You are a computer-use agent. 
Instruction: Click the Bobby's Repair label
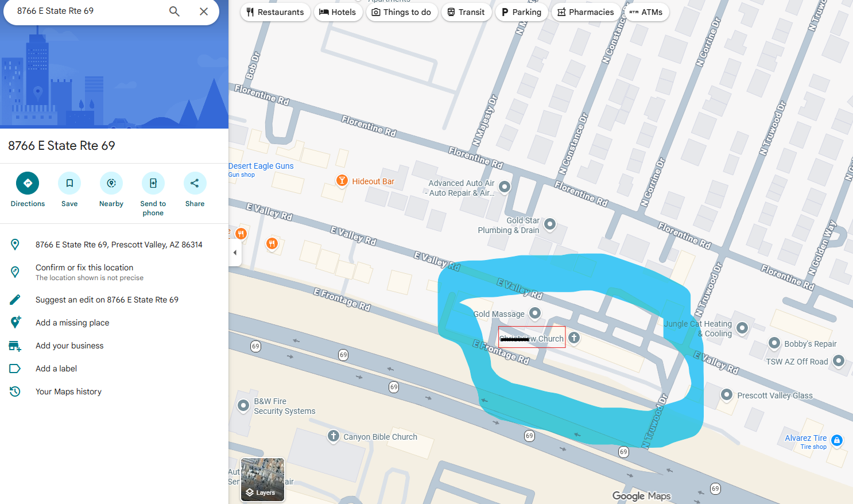(811, 344)
